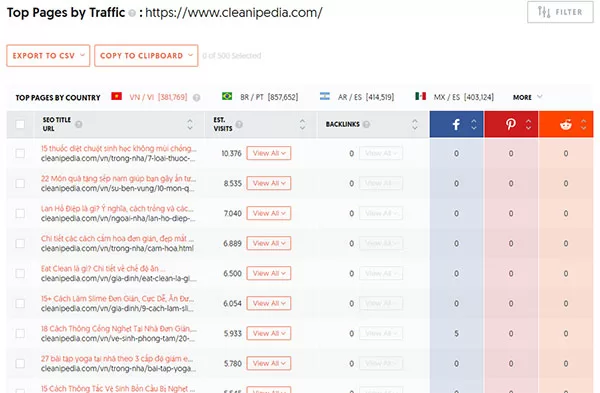The height and width of the screenshot is (393, 600).
Task: Sort by Reddit shares arrows
Action: [x=584, y=124]
